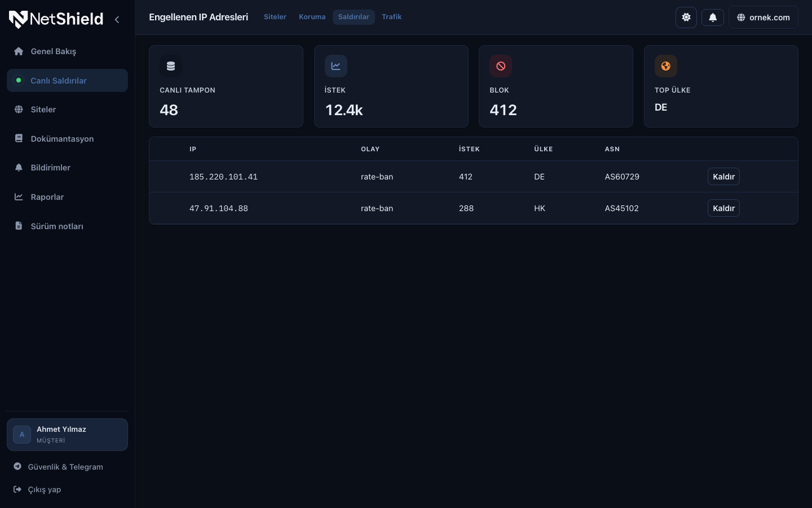Click the NetShield logo
This screenshot has width=812, height=508.
(x=56, y=19)
